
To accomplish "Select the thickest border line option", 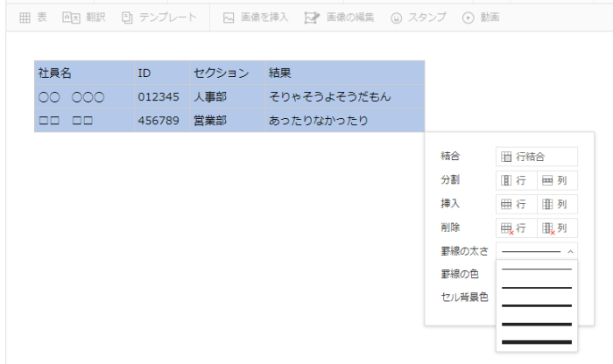I will (536, 342).
